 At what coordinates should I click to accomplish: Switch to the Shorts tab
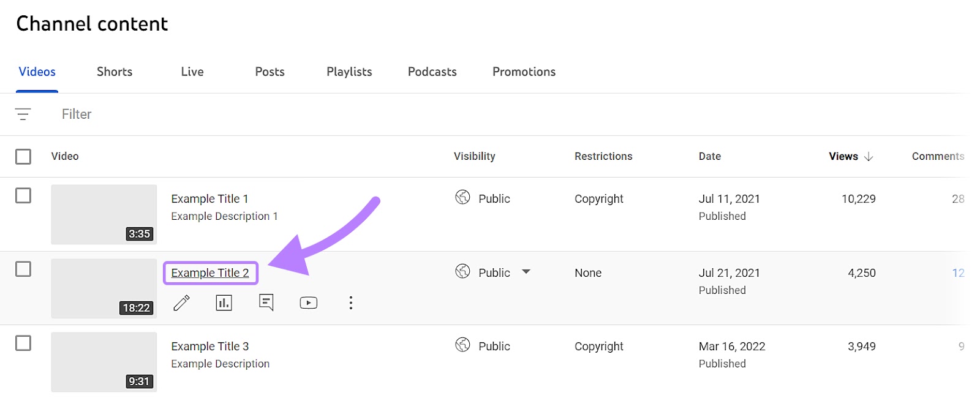[x=115, y=72]
